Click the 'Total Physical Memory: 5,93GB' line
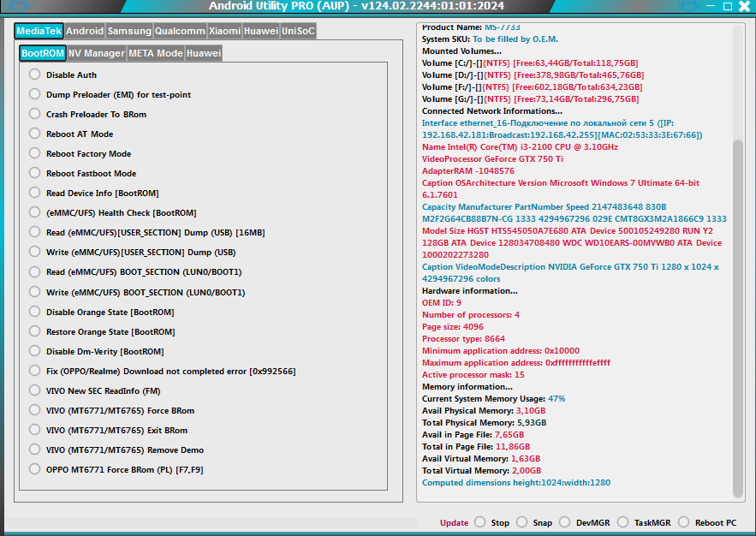Viewport: 756px width, 536px height. click(x=484, y=423)
